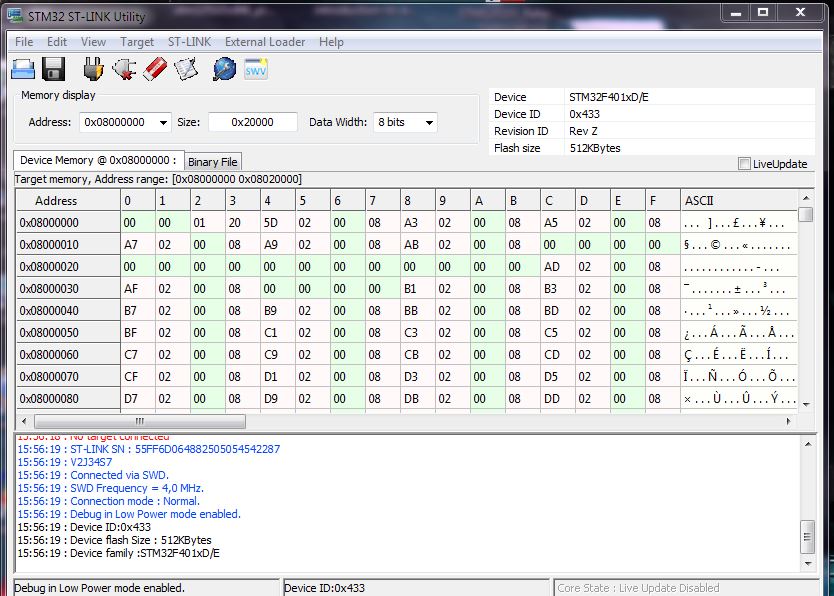Viewport: 834px width, 596px height.
Task: Click byte CF in row 0x08000070
Action: tap(138, 376)
